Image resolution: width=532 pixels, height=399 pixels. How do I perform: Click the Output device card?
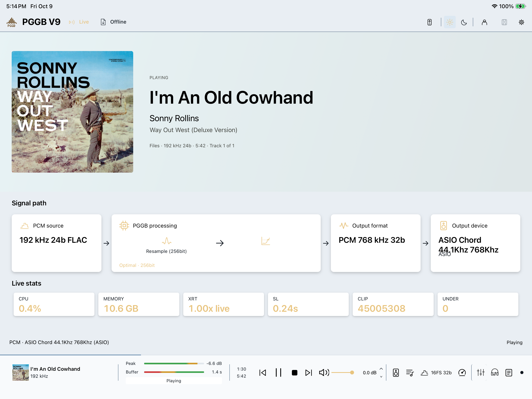click(475, 243)
